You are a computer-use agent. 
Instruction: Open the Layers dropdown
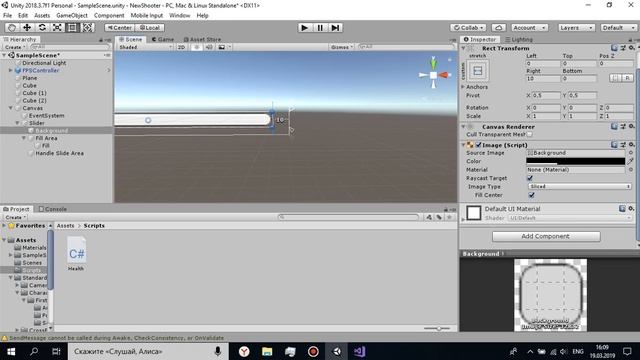(576, 27)
